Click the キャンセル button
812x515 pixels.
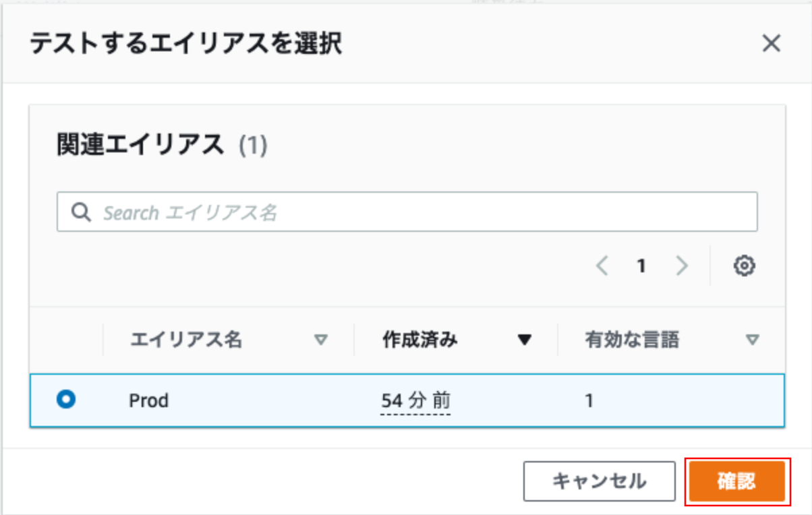coord(599,481)
